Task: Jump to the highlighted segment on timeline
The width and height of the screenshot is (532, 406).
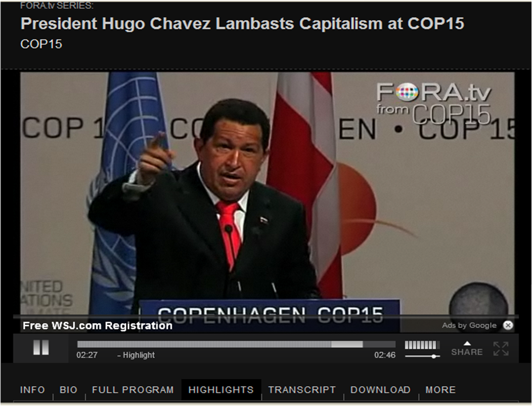Action: pos(347,344)
